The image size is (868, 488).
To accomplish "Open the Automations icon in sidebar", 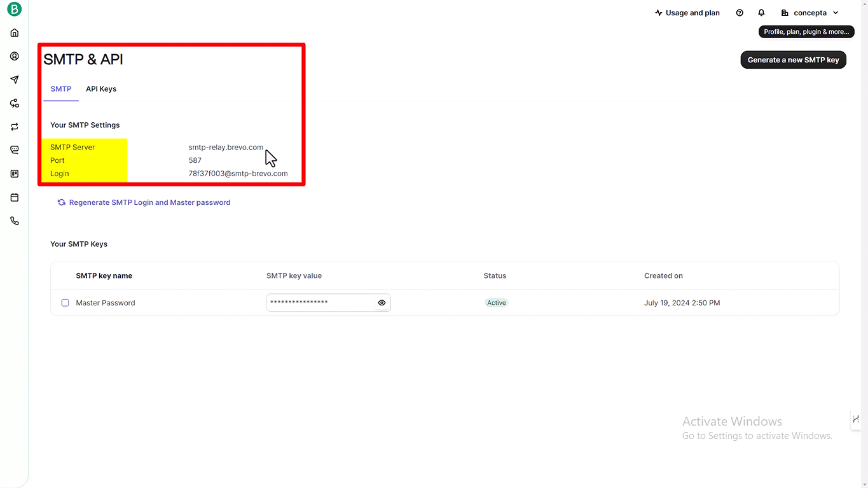I will click(x=15, y=103).
